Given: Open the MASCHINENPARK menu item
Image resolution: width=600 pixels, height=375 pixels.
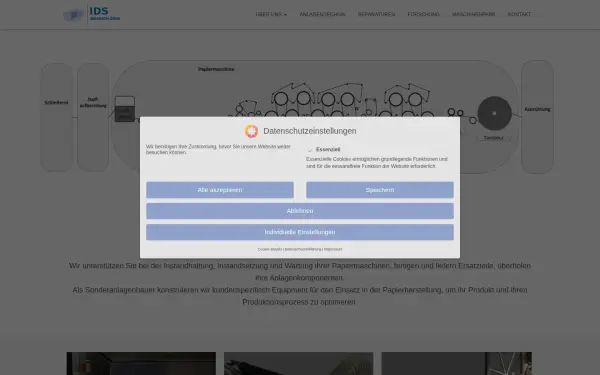Looking at the screenshot, I should pos(473,14).
